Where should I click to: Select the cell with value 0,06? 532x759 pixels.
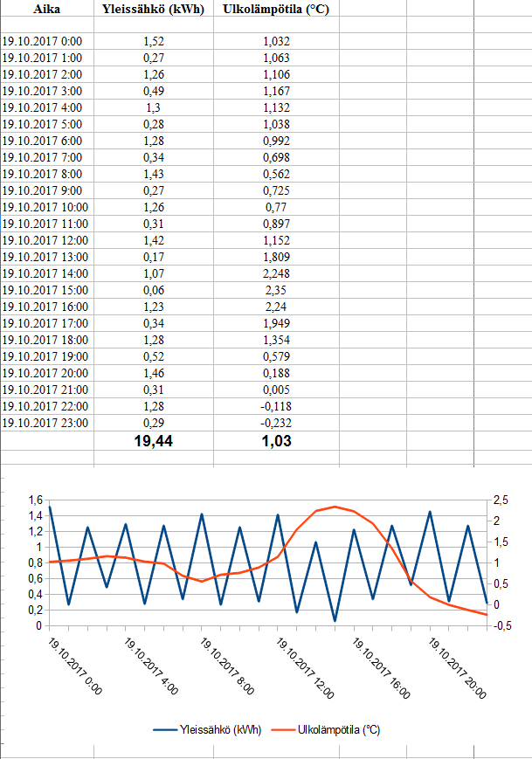pyautogui.click(x=154, y=290)
